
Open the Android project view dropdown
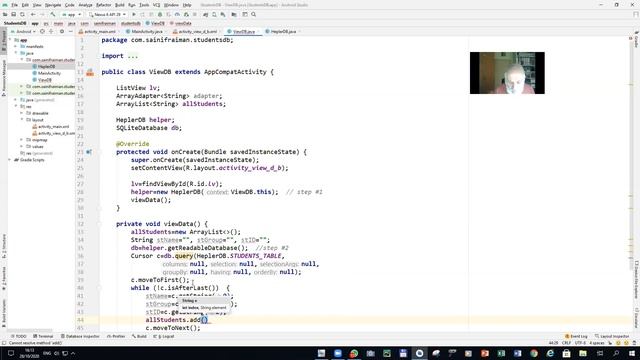click(x=23, y=31)
